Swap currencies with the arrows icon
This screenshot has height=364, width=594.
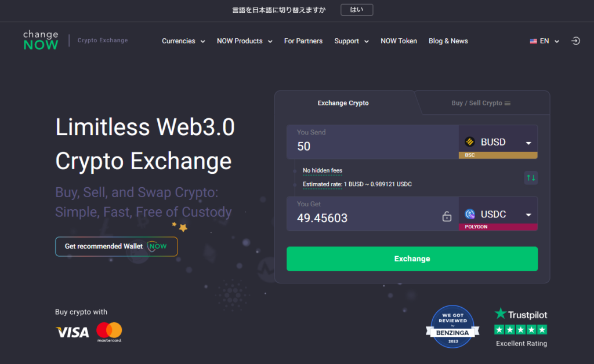[531, 178]
